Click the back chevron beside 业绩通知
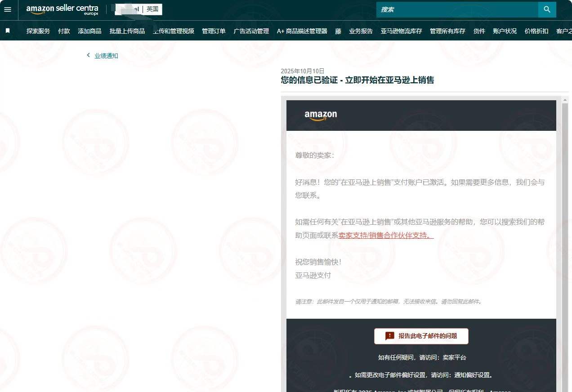The height and width of the screenshot is (392, 572). [x=88, y=55]
